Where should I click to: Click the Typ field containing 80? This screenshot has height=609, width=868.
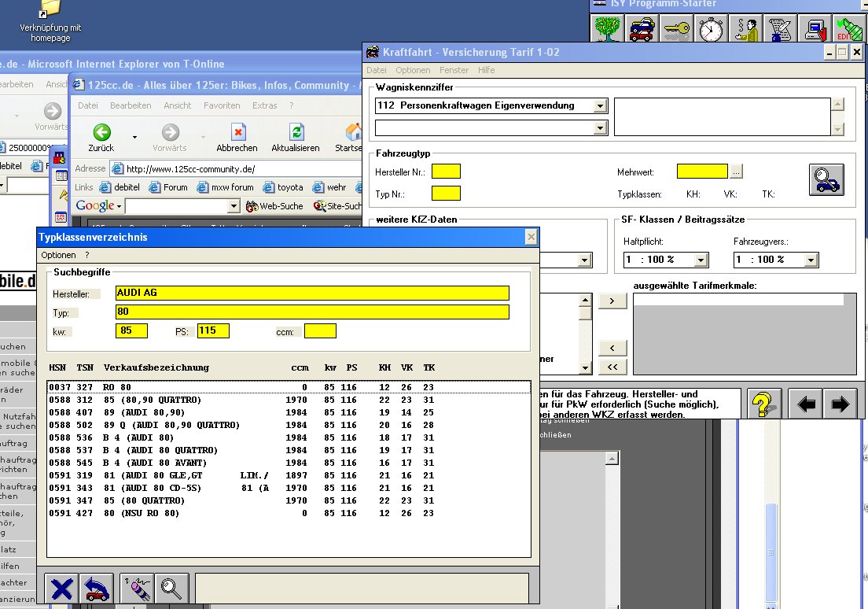pos(312,312)
